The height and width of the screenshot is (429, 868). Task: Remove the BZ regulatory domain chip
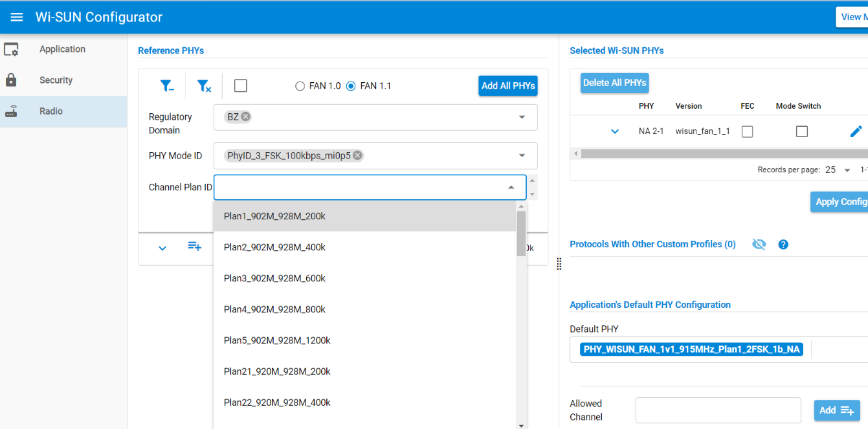246,117
